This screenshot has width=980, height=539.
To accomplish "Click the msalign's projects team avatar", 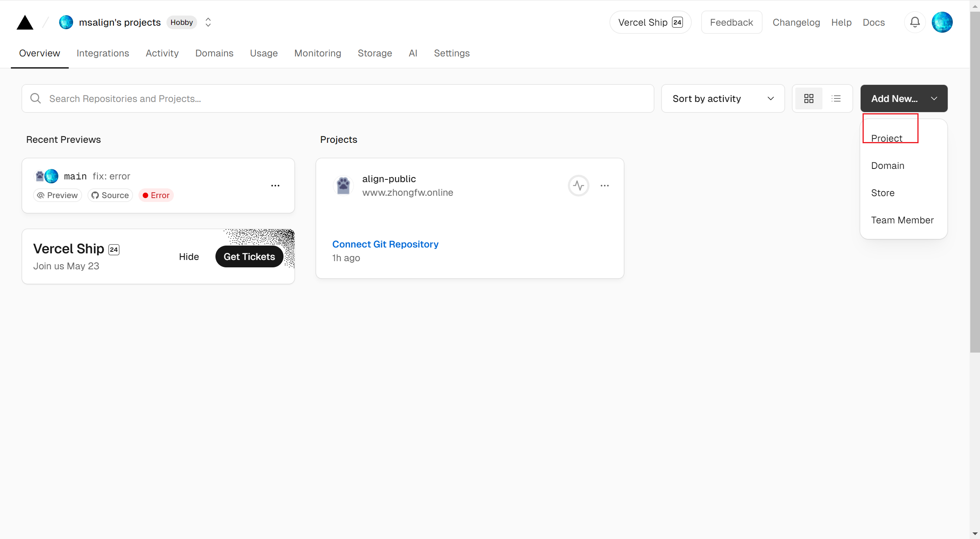I will pos(66,22).
